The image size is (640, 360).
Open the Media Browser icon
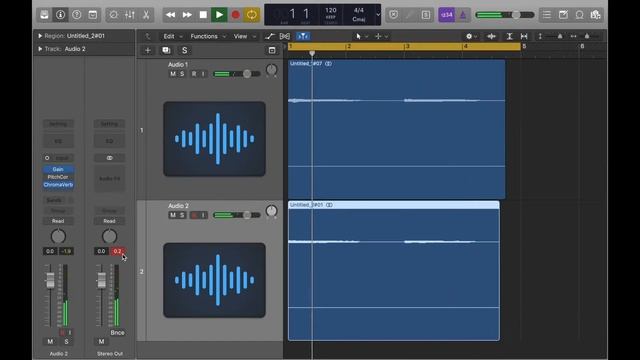[596, 15]
